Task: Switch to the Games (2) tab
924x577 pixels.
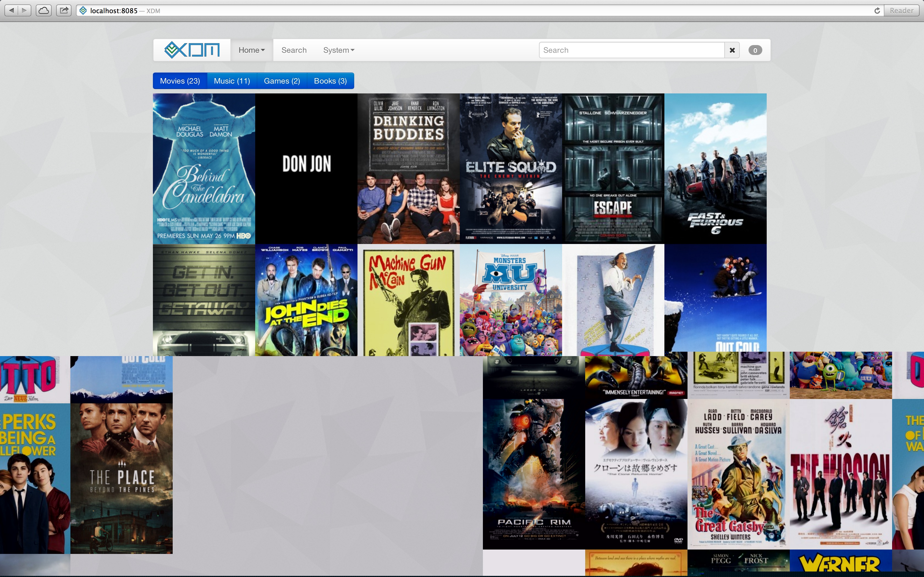Action: pyautogui.click(x=282, y=81)
